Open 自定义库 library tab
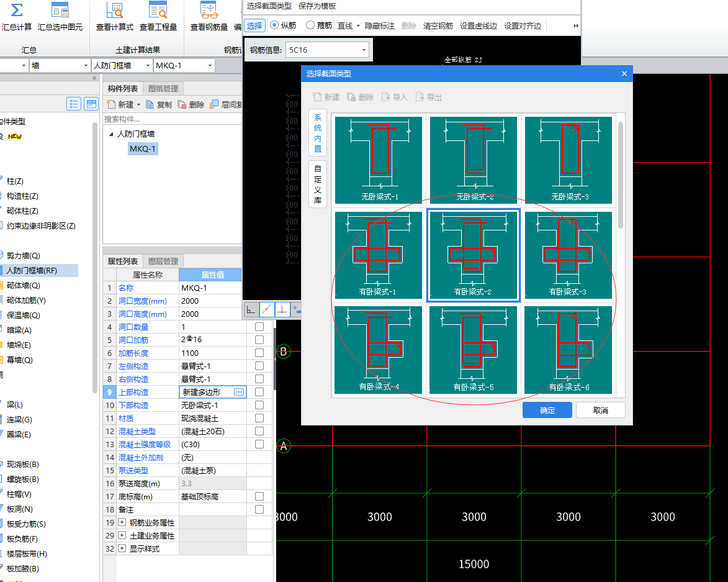 point(318,184)
